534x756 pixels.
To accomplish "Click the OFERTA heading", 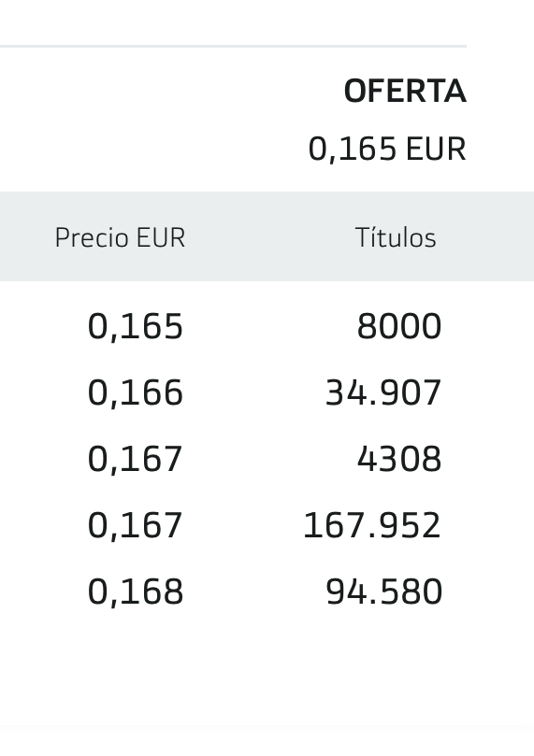I will [x=405, y=91].
